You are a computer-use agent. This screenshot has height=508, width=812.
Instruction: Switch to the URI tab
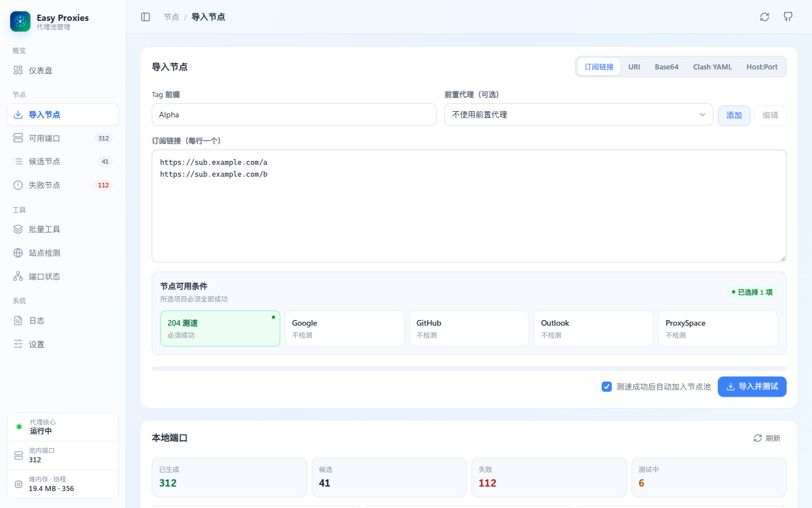(634, 67)
